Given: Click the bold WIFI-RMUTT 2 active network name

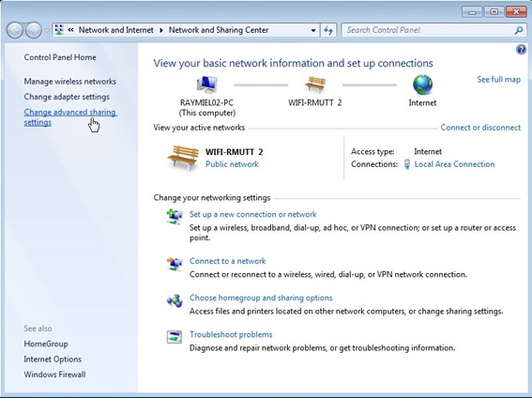Looking at the screenshot, I should [x=234, y=152].
